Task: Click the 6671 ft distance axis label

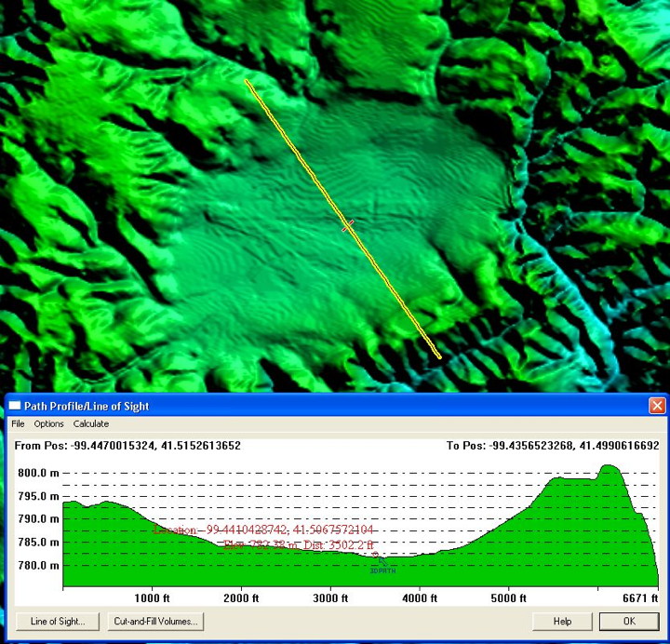Action: click(640, 598)
